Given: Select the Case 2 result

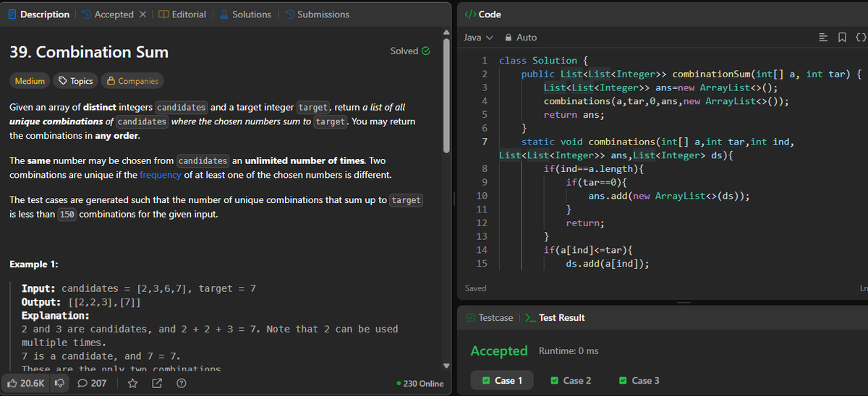Looking at the screenshot, I should click(571, 381).
